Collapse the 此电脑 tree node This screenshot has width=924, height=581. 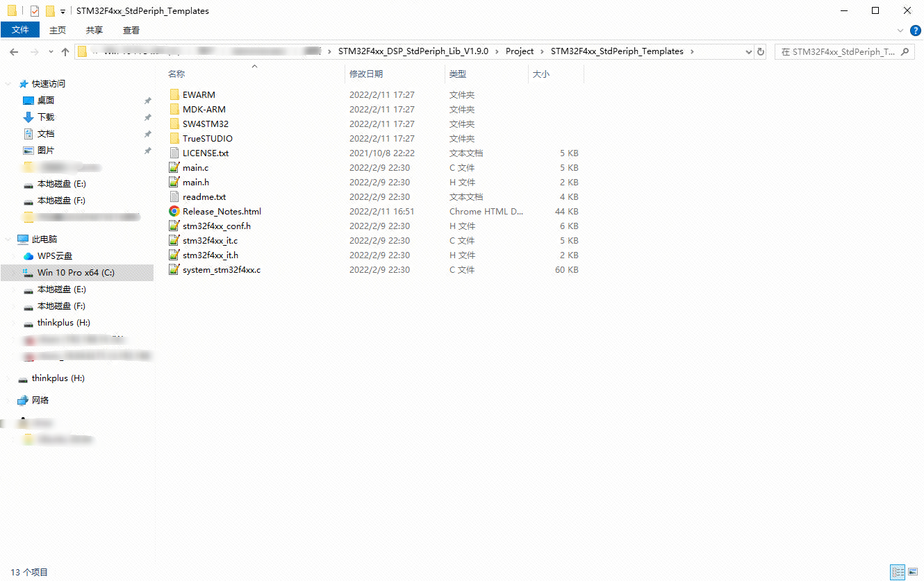8,239
